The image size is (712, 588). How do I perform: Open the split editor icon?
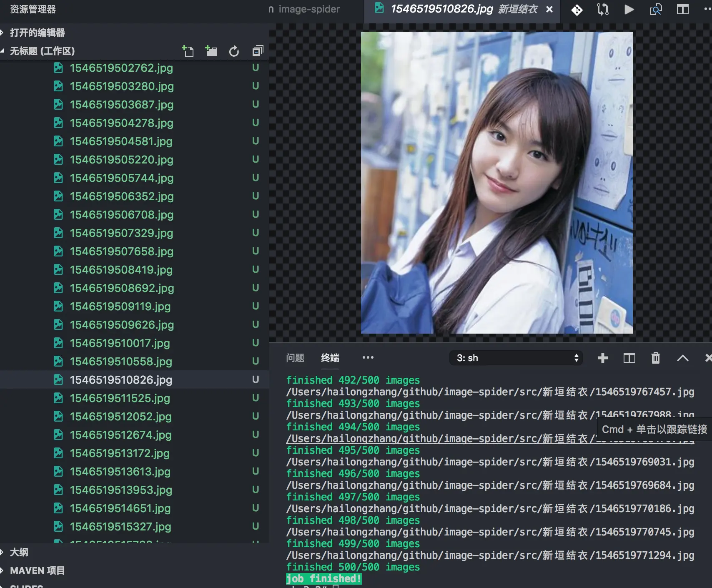coord(682,10)
